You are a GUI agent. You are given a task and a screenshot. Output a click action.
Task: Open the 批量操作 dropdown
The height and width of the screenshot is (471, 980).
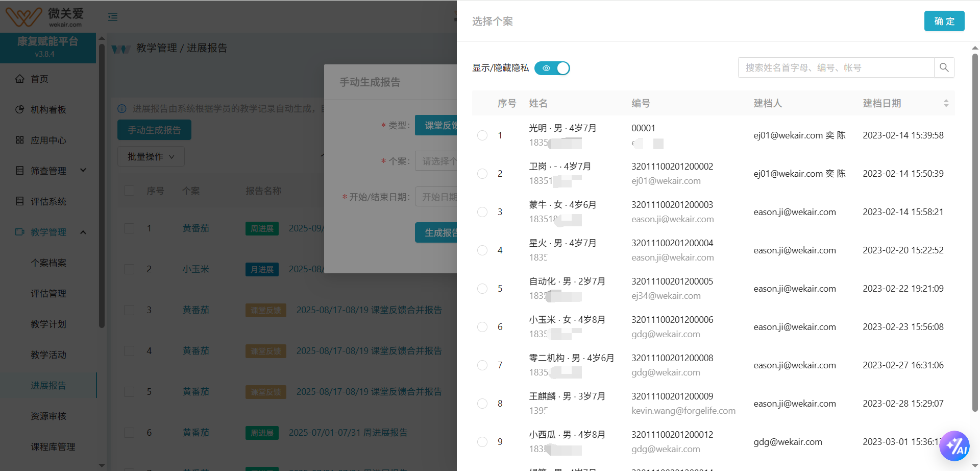pyautogui.click(x=151, y=156)
